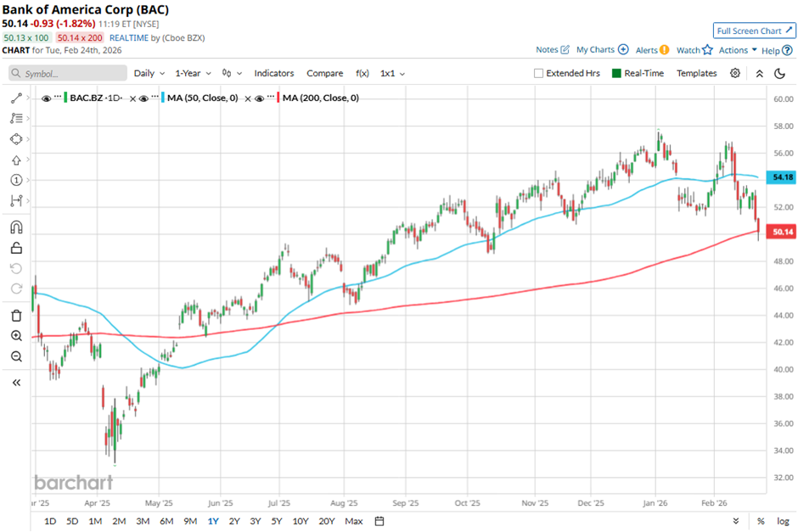This screenshot has width=798, height=532.
Task: Expand the 1-Year period dropdown
Action: click(194, 73)
